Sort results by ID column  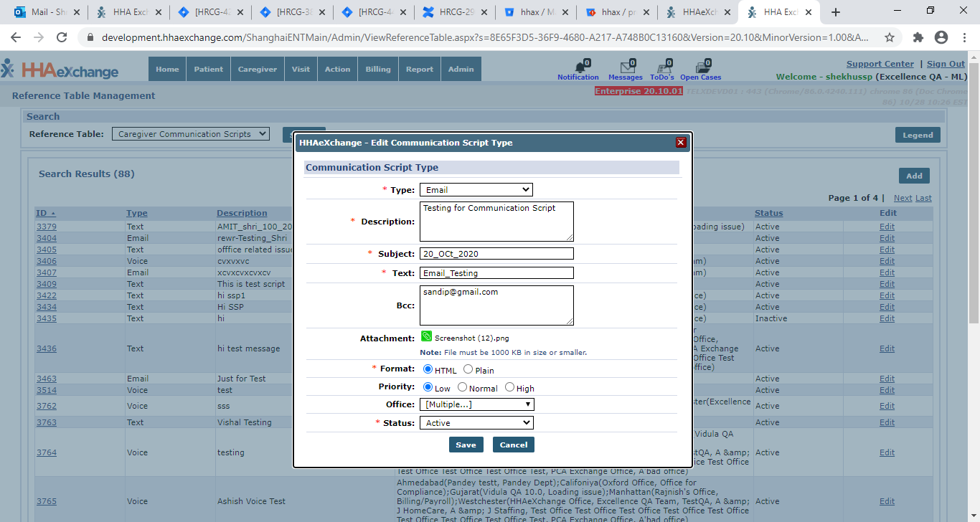coord(41,213)
